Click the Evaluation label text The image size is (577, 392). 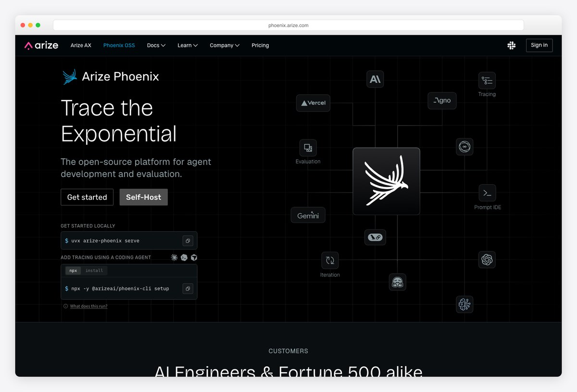[308, 162]
